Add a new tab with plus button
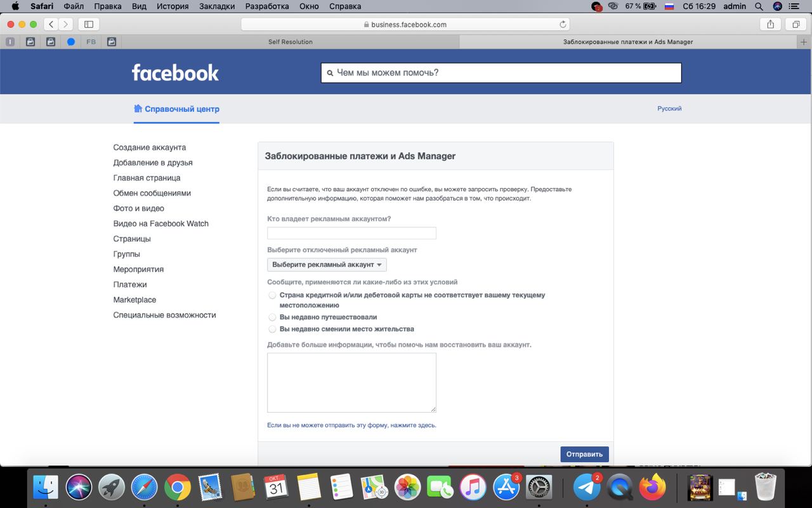The height and width of the screenshot is (508, 812). coord(804,42)
